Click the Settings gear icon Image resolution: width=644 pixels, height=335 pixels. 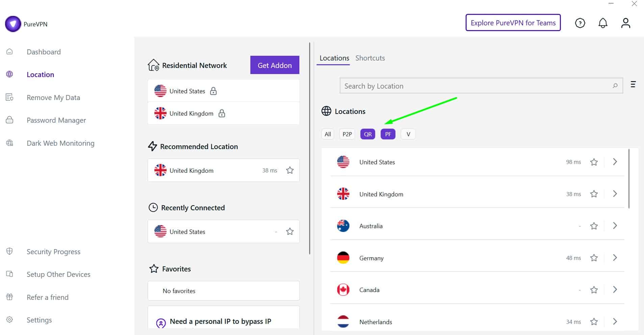coord(9,320)
